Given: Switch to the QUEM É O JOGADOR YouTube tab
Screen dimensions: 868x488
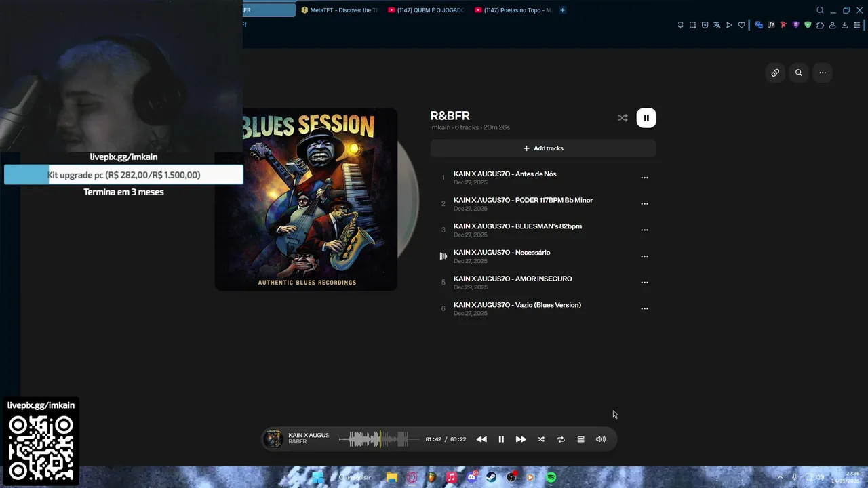Looking at the screenshot, I should [x=426, y=10].
